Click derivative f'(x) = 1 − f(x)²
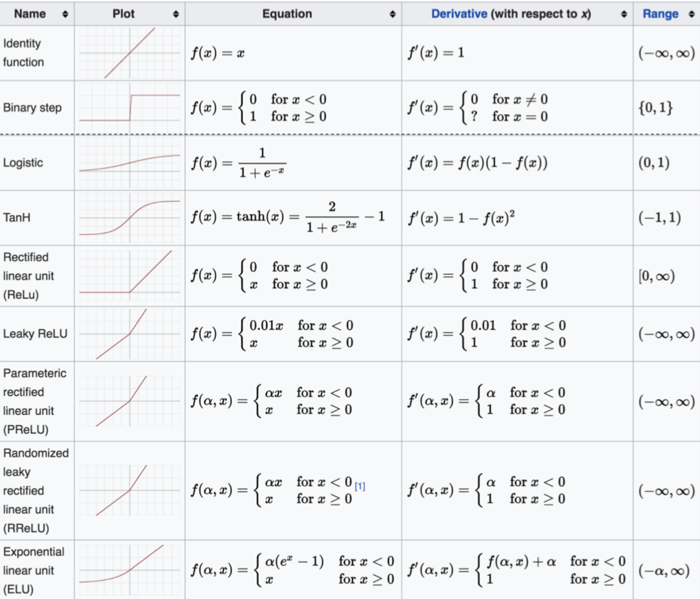This screenshot has height=599, width=700. 461,218
